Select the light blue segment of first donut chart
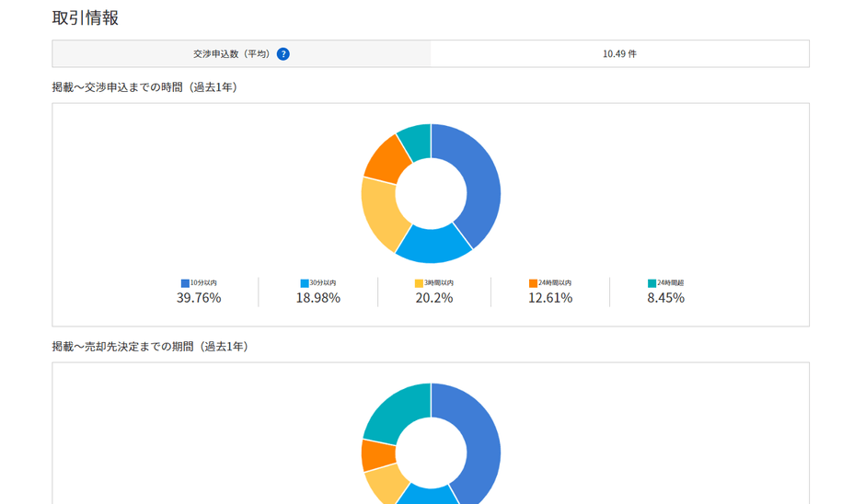Viewport: 865px width, 504px height. (433, 246)
